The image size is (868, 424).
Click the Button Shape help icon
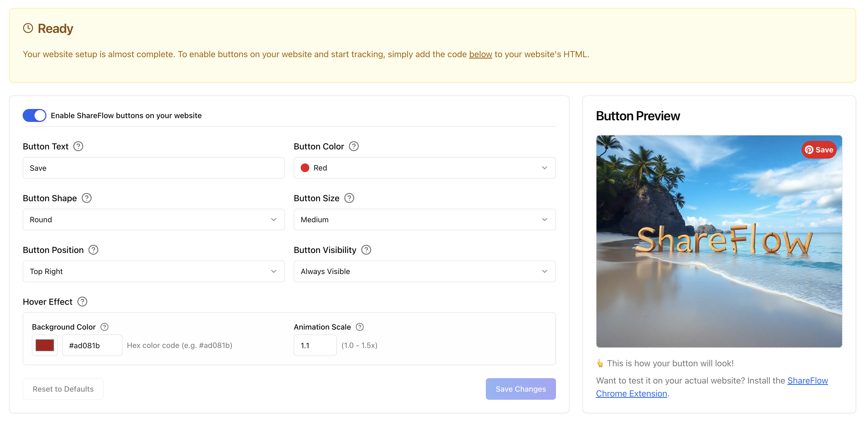pos(86,198)
